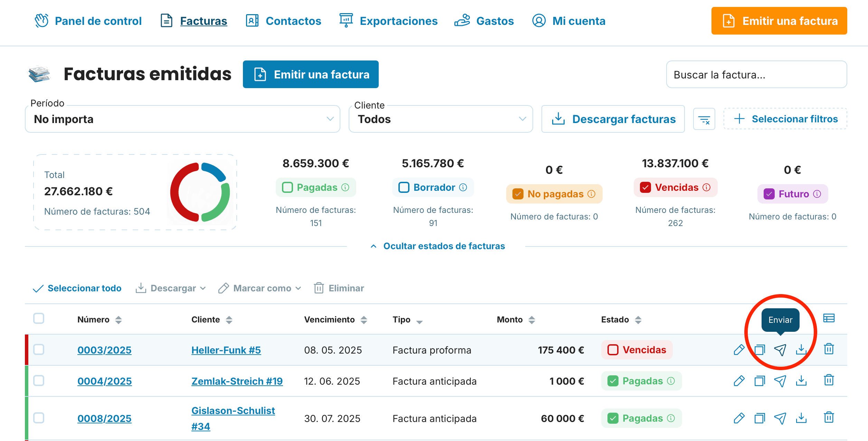
Task: Sort table by Tipo column arrow
Action: tap(419, 322)
